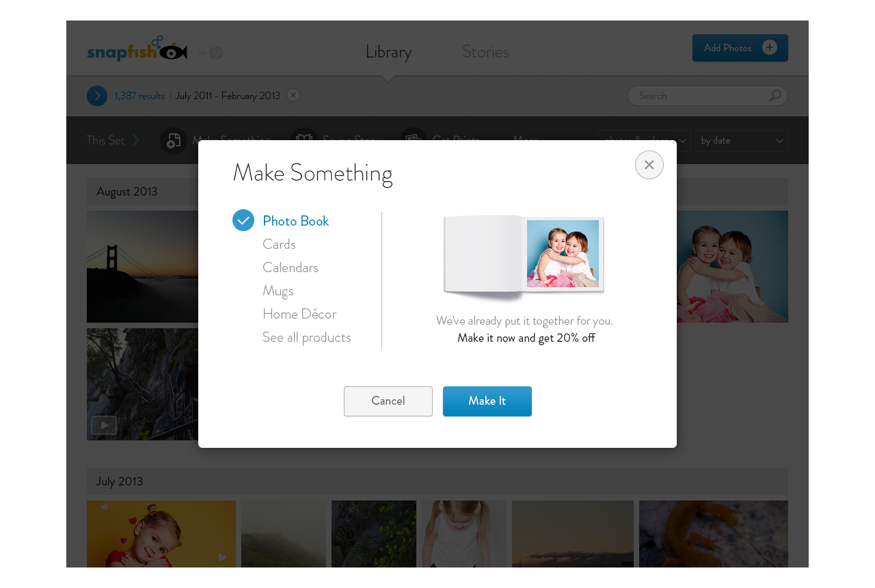Click the Snapfish fish logo
The height and width of the screenshot is (588, 875).
click(x=170, y=51)
